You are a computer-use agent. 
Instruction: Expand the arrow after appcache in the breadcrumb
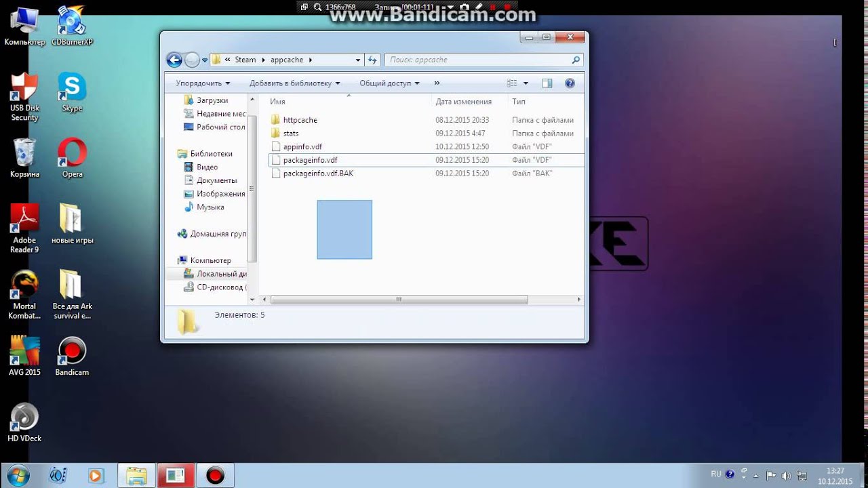tap(311, 60)
